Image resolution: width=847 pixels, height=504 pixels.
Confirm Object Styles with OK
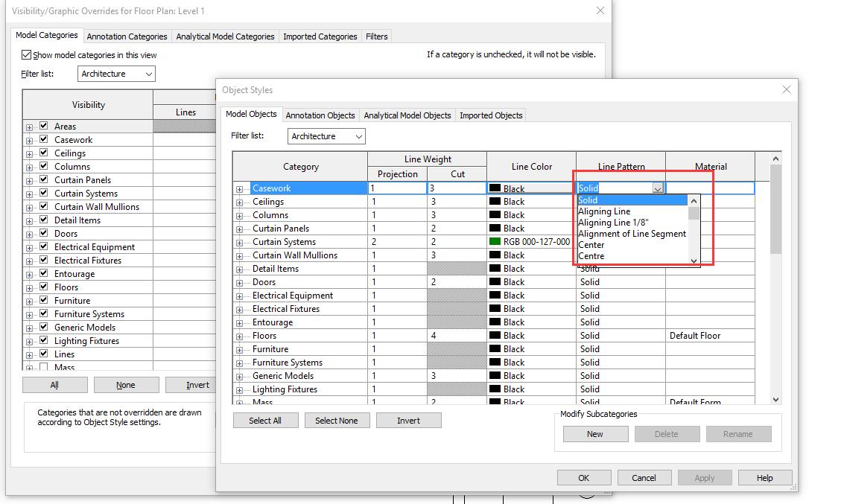click(x=584, y=477)
